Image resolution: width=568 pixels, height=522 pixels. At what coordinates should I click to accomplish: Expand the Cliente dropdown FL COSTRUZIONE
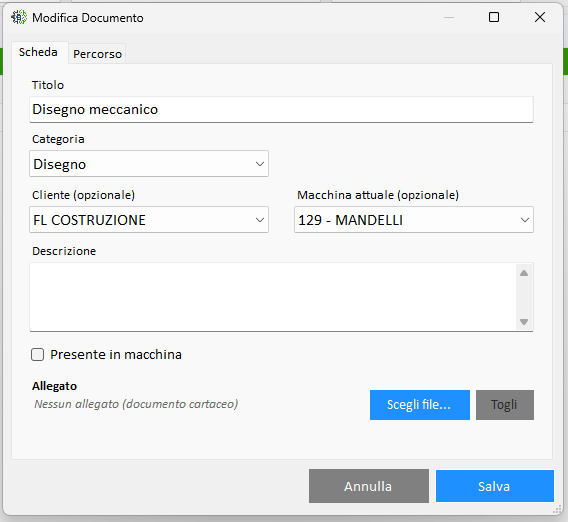pyautogui.click(x=149, y=220)
